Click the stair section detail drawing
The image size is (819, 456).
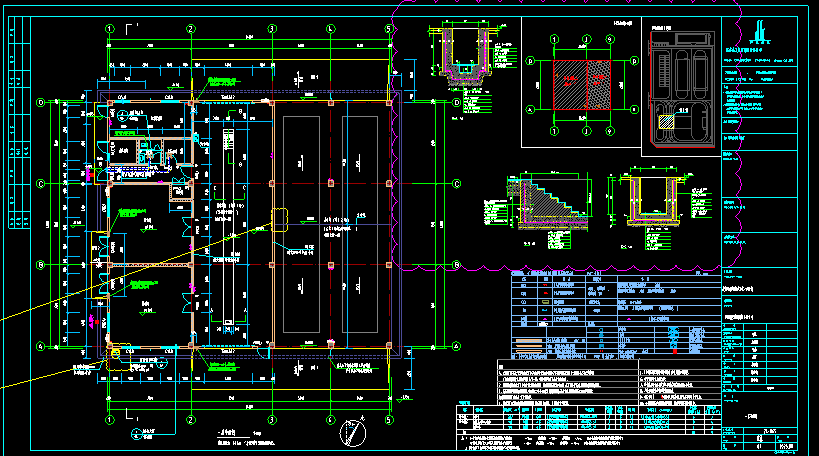point(542,208)
